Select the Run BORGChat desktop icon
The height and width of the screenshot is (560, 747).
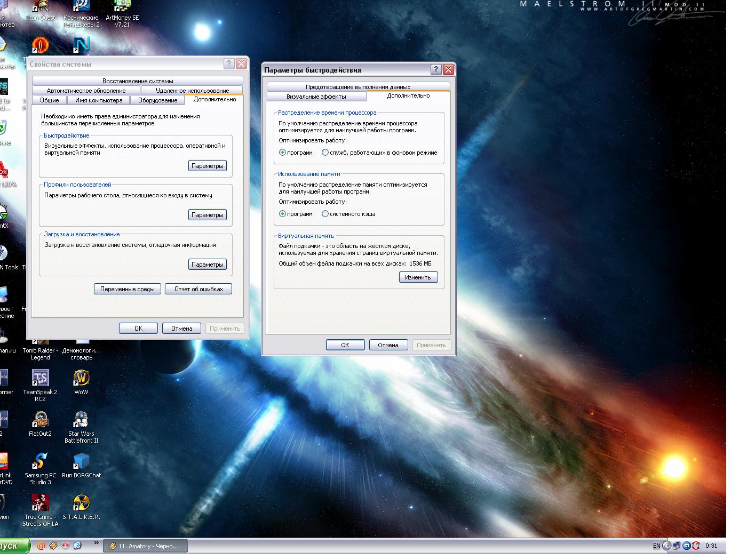[x=81, y=465]
